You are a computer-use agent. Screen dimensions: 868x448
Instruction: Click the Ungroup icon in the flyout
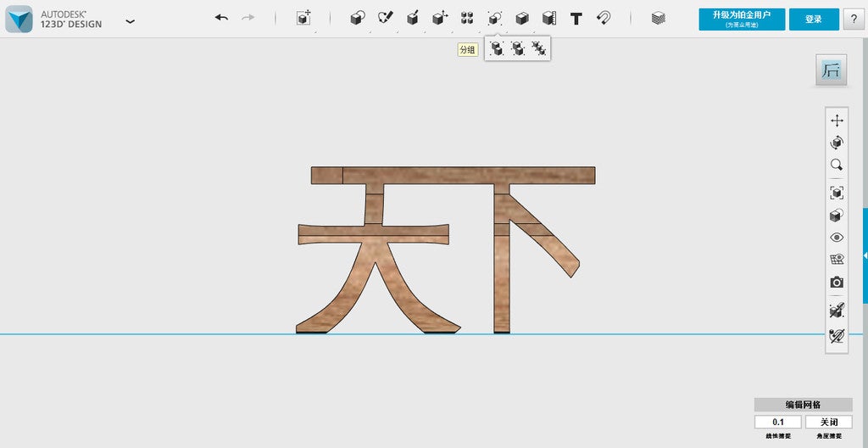click(518, 49)
